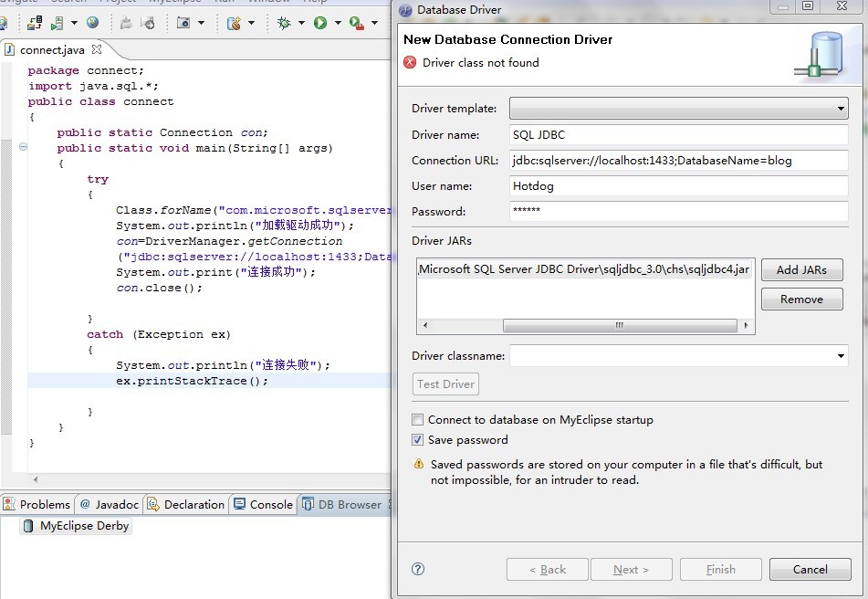Viewport: 868px width, 599px height.
Task: Switch to the Declaration tab
Action: tap(186, 504)
